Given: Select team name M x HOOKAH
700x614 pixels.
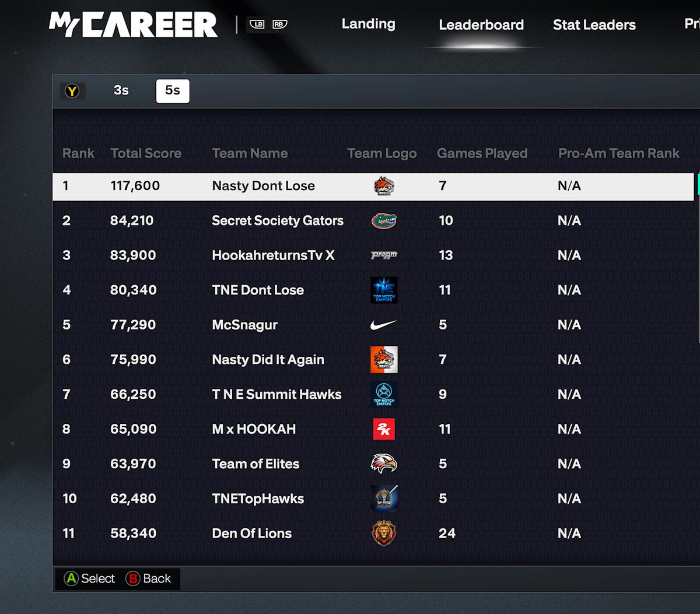Looking at the screenshot, I should 254,429.
